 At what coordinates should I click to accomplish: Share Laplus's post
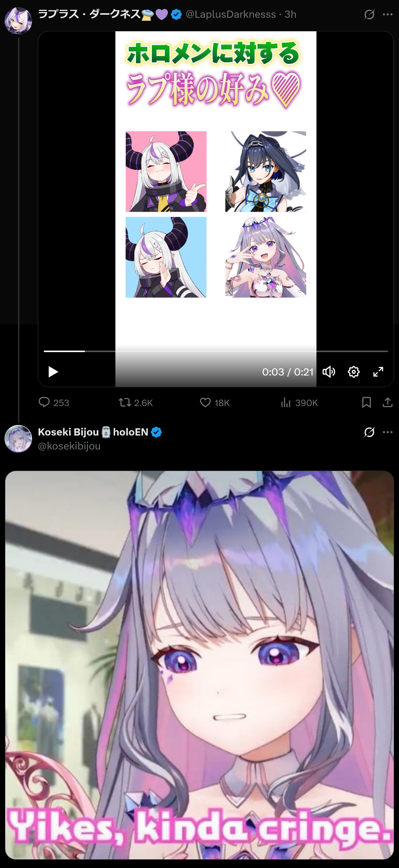coord(388,403)
